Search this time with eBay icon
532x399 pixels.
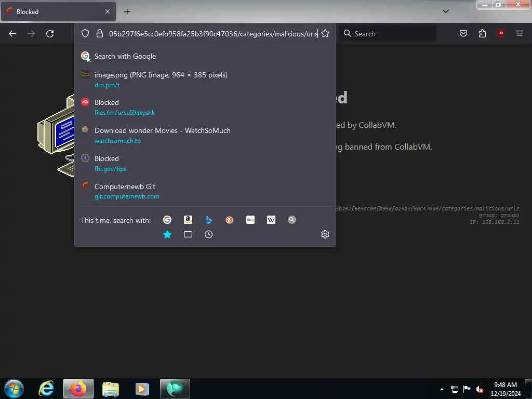(x=250, y=220)
